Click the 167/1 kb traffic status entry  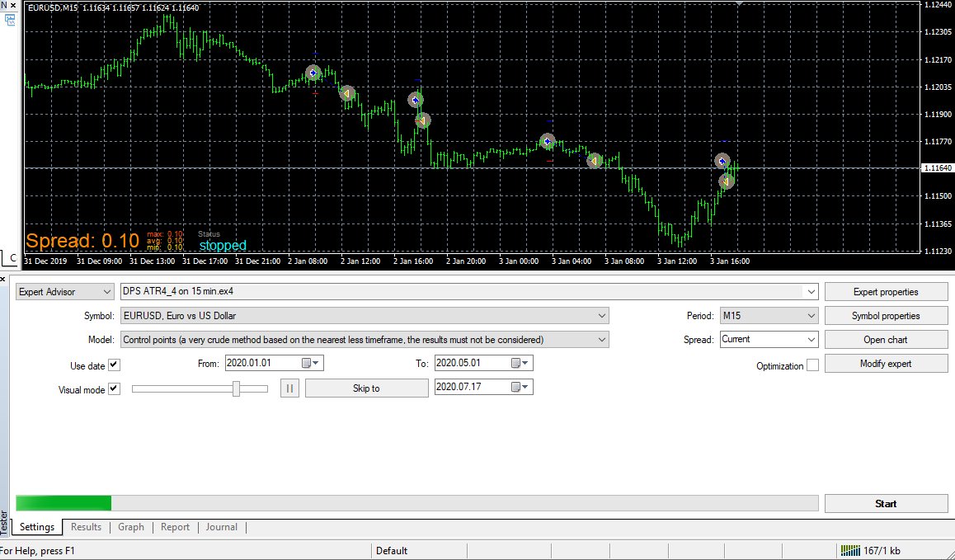tap(882, 551)
